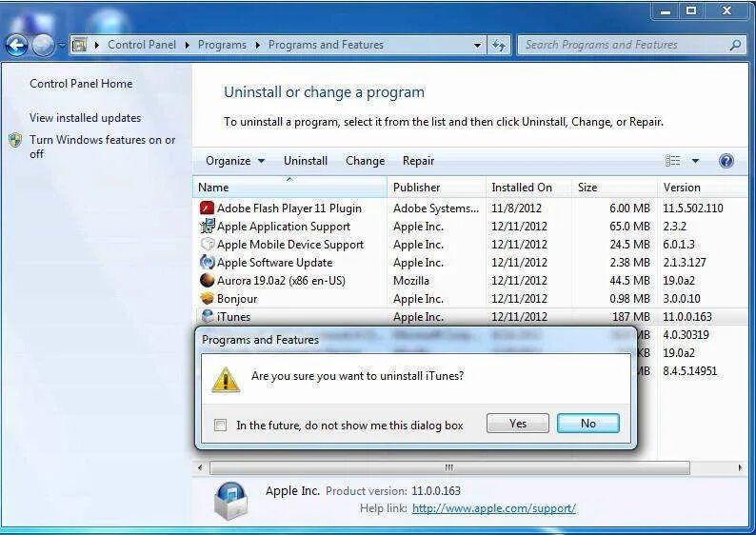Select Apple Application Support entry

pos(284,227)
